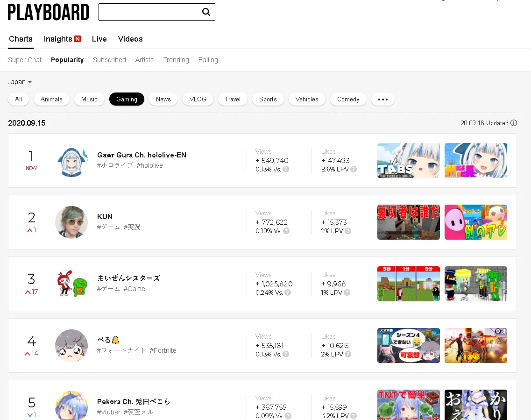531x420 pixels.
Task: Click まいぜんシスターズ LPV help icon
Action: pos(347,292)
